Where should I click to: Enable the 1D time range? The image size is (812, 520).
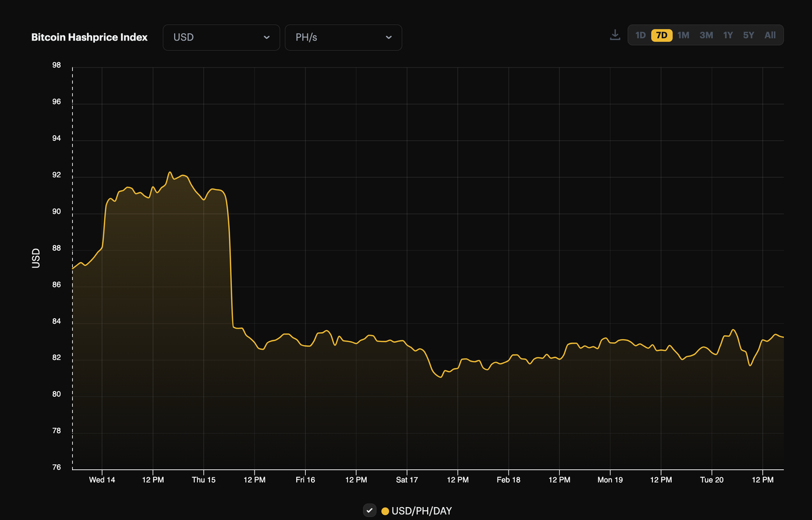coord(640,35)
